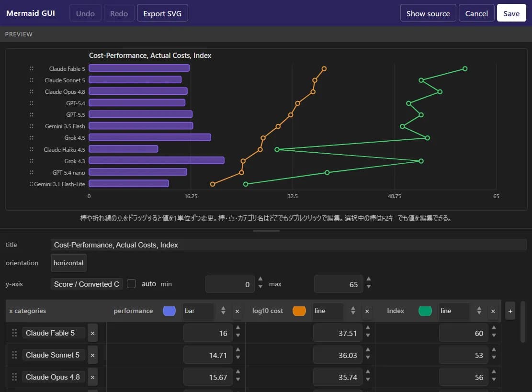Adjust the y-axis min value stepper
The width and height of the screenshot is (532, 392).
(x=260, y=282)
